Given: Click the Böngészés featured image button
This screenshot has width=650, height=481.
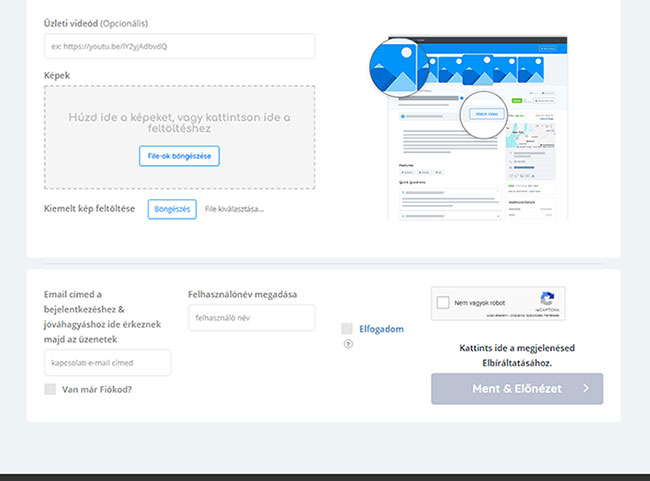Looking at the screenshot, I should click(x=171, y=209).
